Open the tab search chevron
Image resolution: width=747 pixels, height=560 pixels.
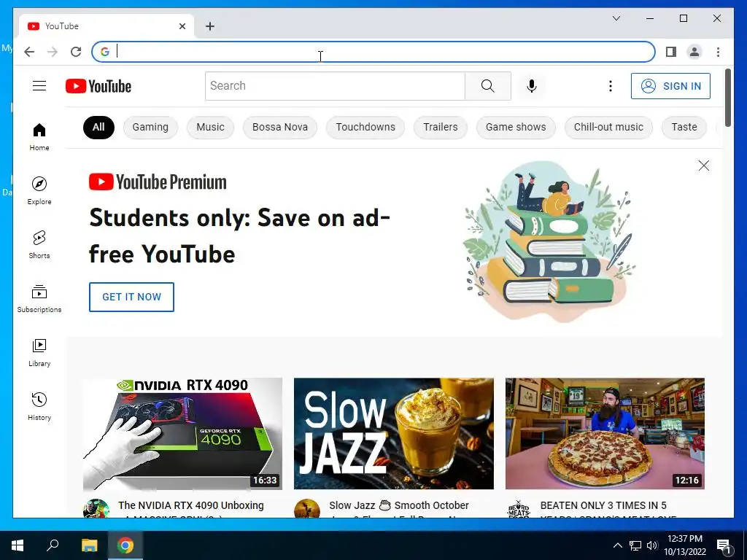coord(616,18)
